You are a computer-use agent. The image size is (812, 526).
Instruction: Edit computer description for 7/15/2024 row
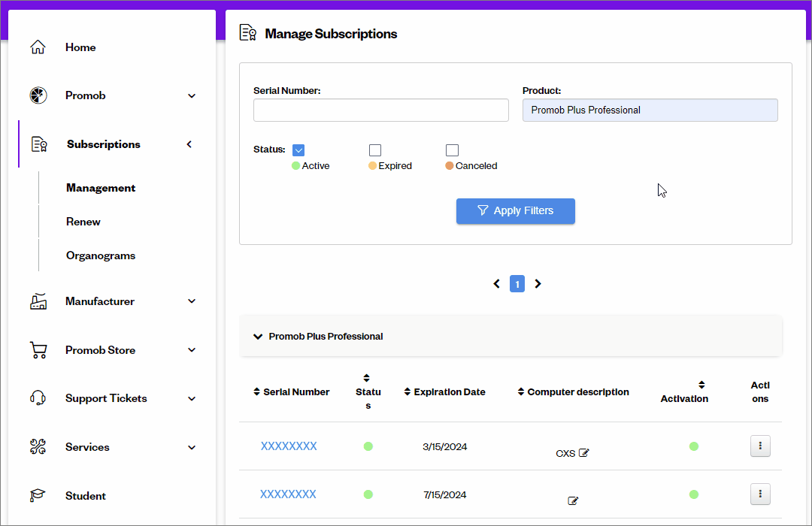(573, 500)
